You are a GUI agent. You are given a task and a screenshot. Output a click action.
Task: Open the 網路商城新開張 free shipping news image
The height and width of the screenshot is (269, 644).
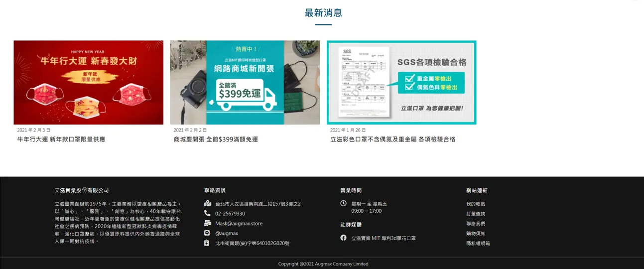(x=245, y=82)
